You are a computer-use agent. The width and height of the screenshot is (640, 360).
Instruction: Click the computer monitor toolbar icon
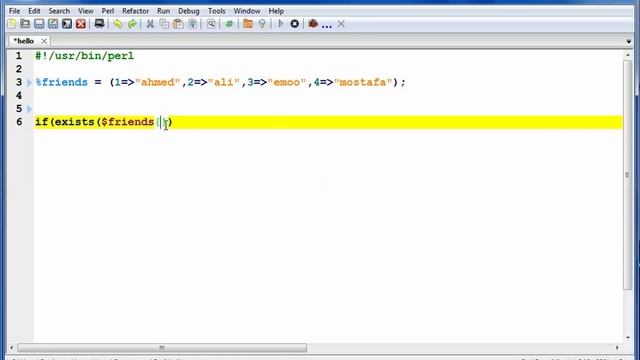coord(99,24)
